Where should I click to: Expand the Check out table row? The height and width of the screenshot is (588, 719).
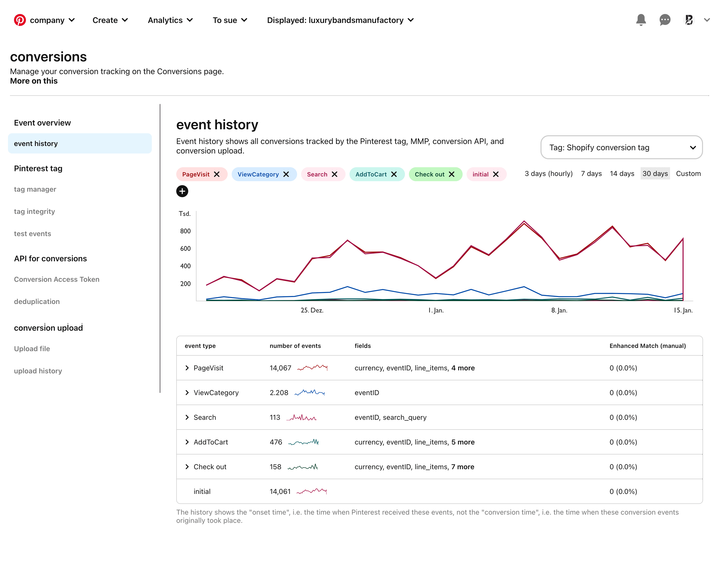(187, 467)
